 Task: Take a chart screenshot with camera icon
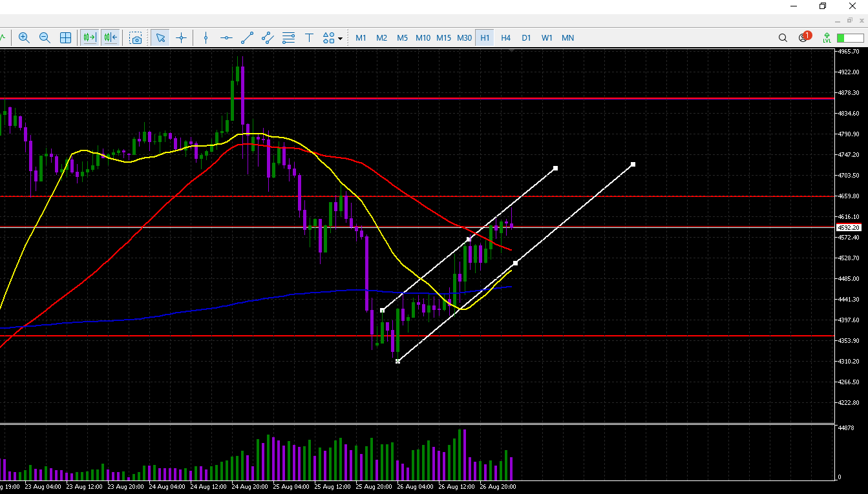coord(136,38)
